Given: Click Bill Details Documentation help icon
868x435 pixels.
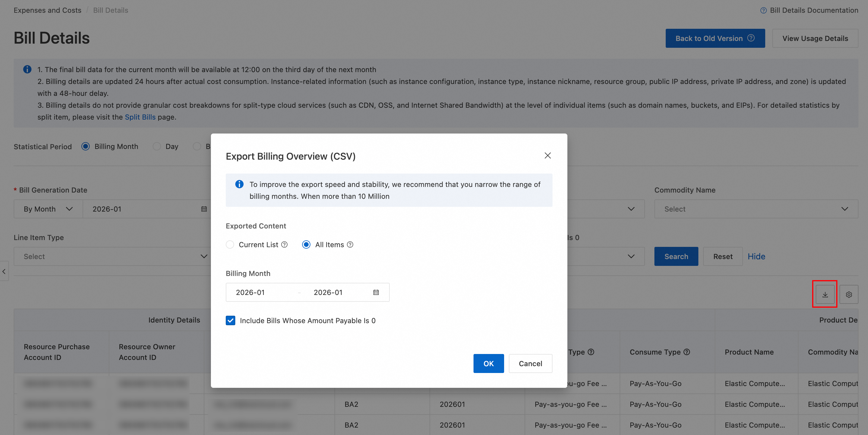Looking at the screenshot, I should click(763, 10).
